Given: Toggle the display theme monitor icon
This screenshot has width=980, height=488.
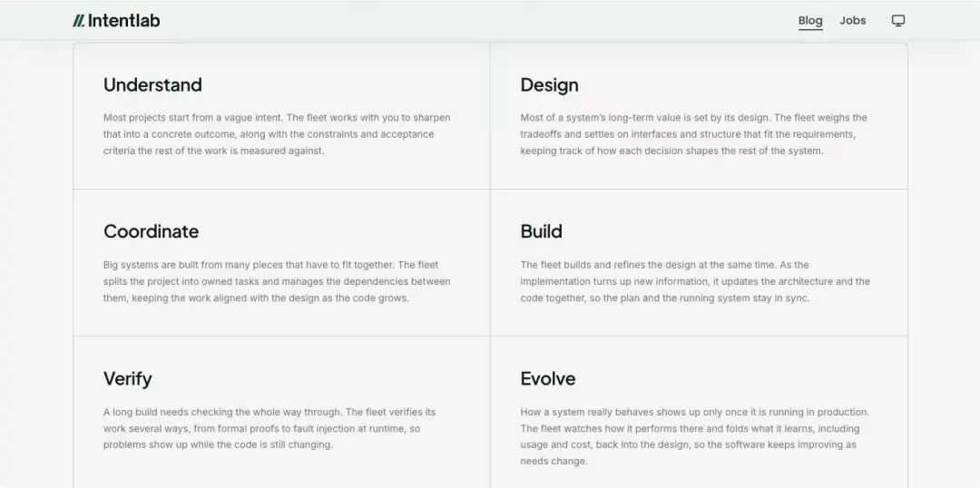Looking at the screenshot, I should [x=897, y=21].
